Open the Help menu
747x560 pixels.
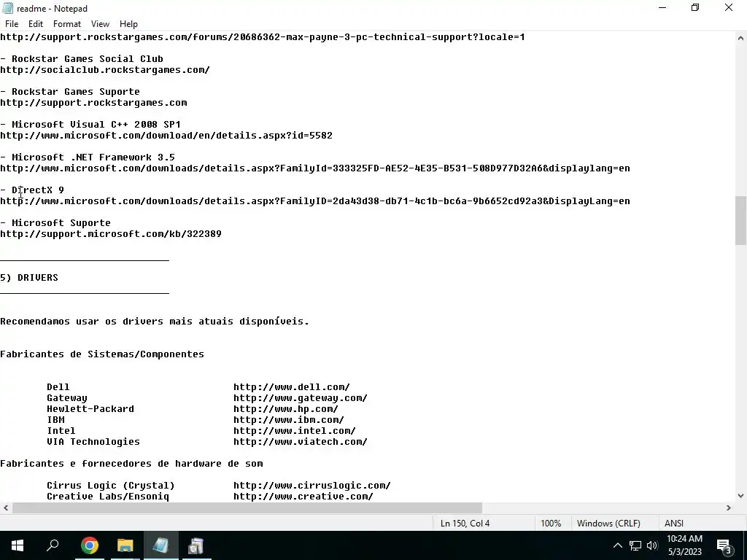128,24
